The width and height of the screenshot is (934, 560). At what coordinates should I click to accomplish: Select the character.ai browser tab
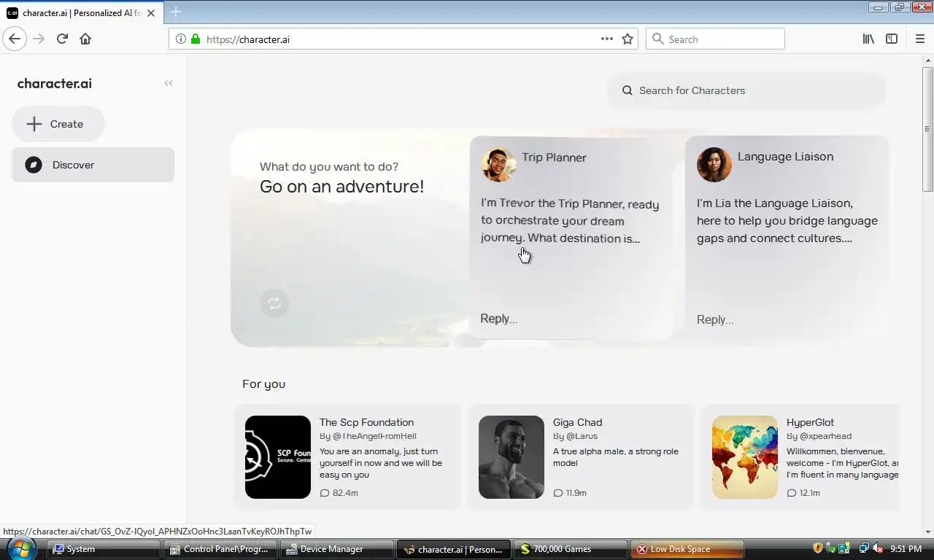(x=80, y=12)
